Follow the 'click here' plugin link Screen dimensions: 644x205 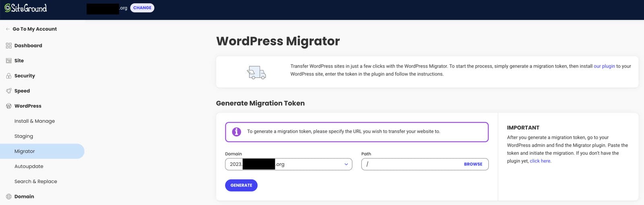click(x=540, y=161)
